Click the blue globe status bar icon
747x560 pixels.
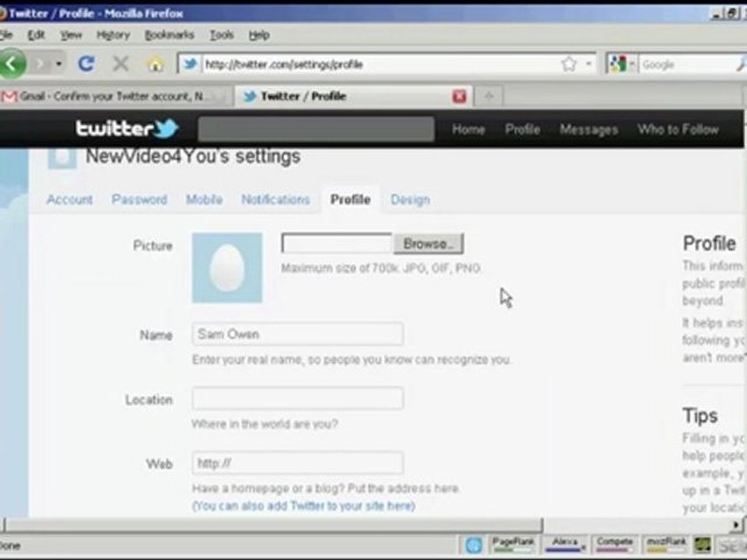coord(474,545)
